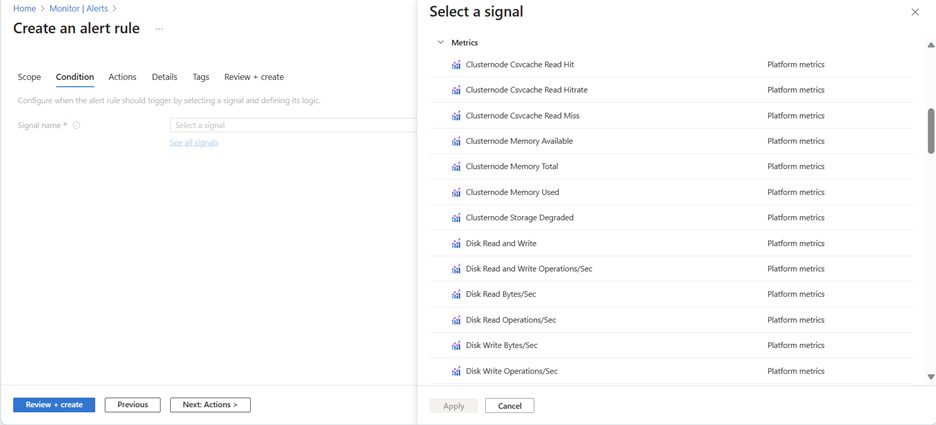Click the See all signals link
Viewport: 936px width, 425px height.
pyautogui.click(x=194, y=143)
